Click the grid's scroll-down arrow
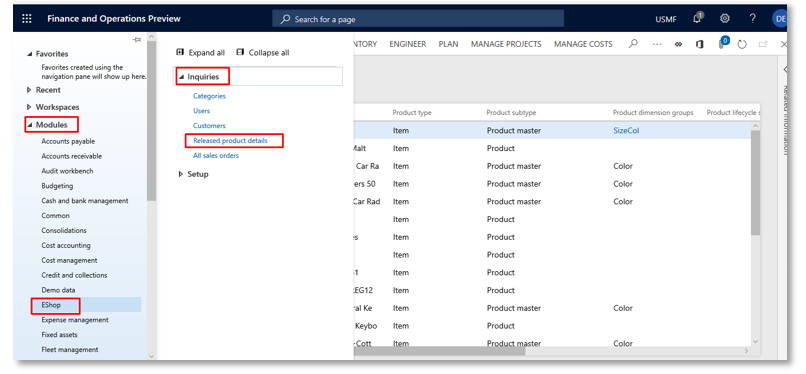Image resolution: width=806 pixels, height=374 pixels. 755,341
